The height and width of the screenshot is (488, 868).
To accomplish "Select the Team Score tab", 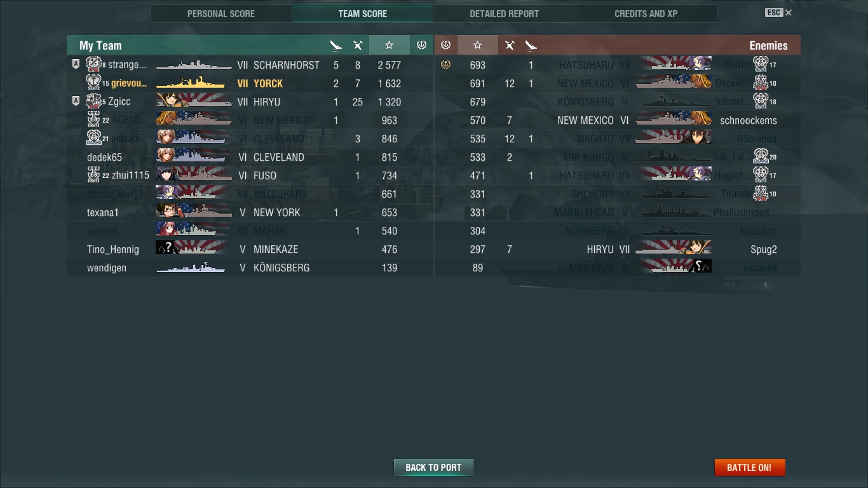I will click(363, 13).
